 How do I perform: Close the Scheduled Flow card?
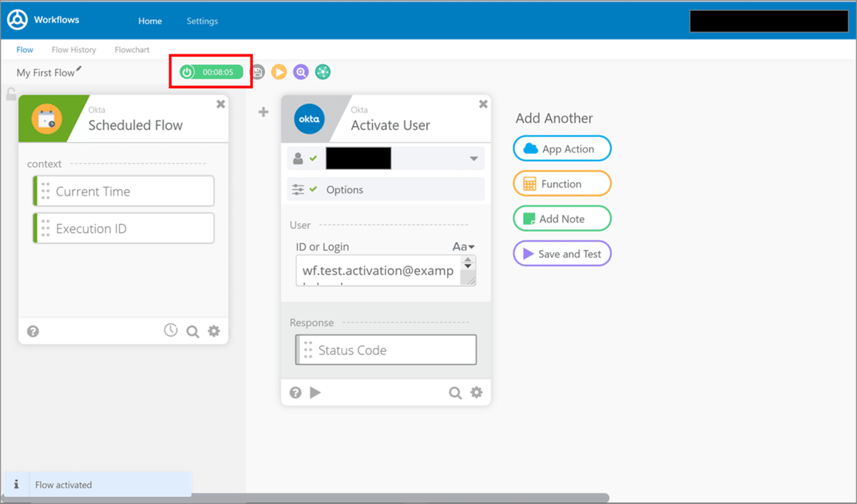click(221, 104)
